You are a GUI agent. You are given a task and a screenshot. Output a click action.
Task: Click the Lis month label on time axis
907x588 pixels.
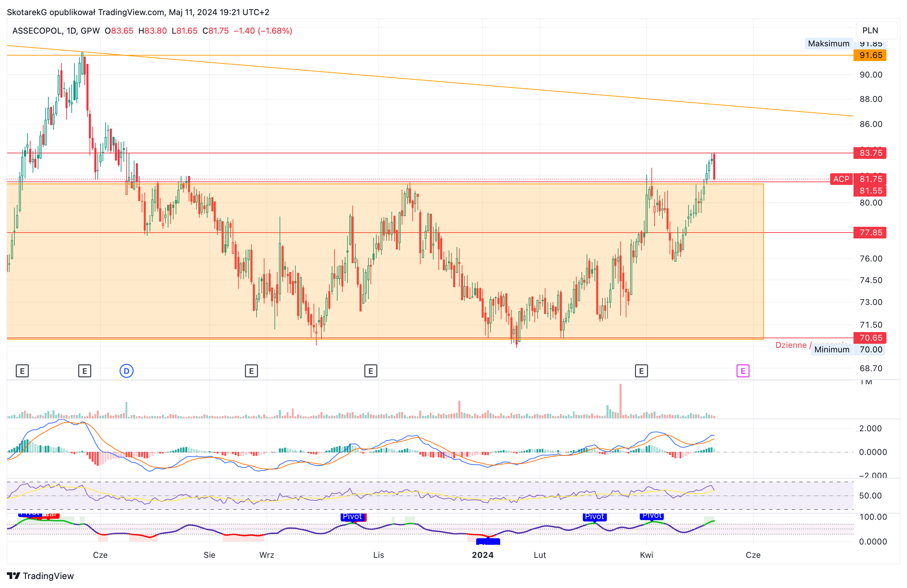(x=378, y=555)
